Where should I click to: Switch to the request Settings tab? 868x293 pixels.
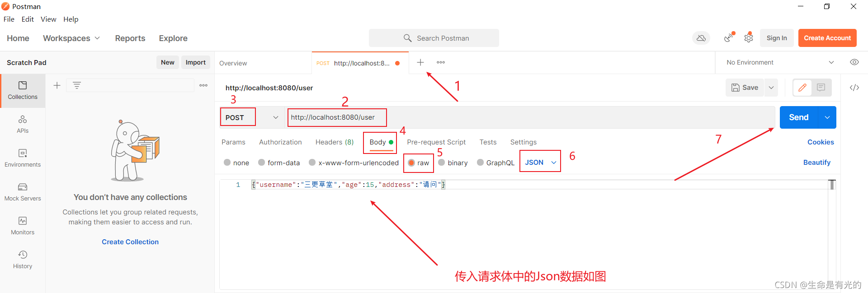tap(524, 142)
